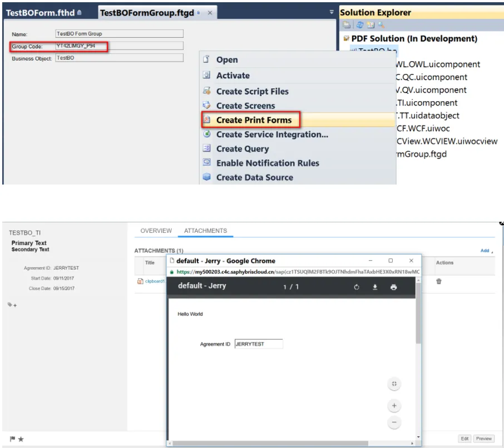Select Open in the context menu

click(x=227, y=59)
